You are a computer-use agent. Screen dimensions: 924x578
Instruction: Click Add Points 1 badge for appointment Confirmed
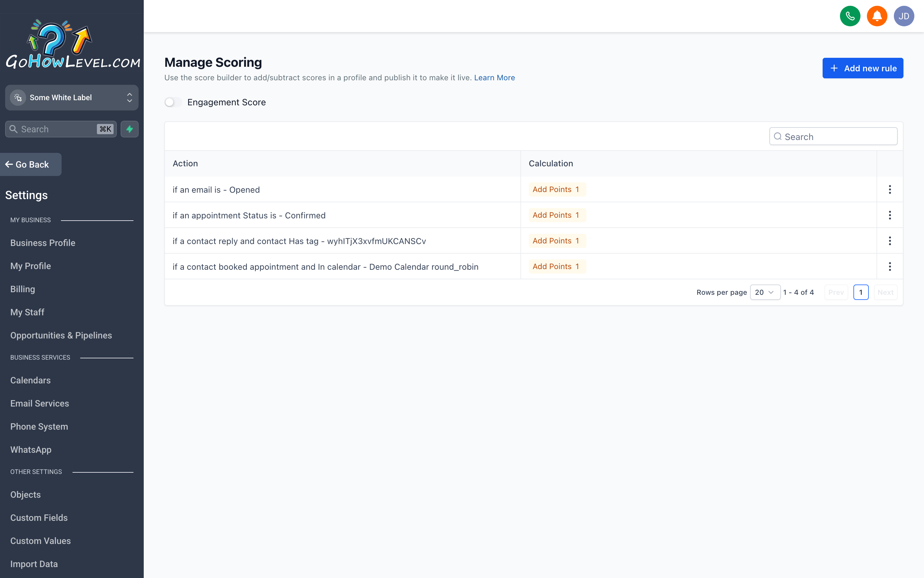pyautogui.click(x=557, y=215)
